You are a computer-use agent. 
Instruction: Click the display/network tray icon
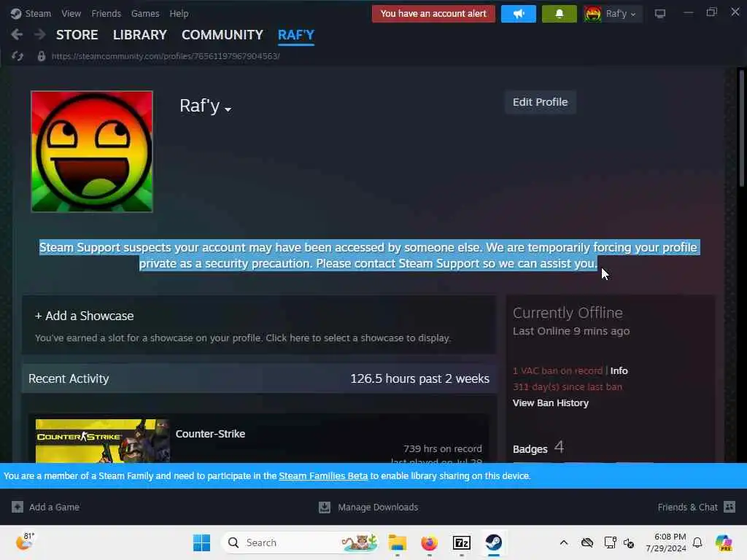(610, 542)
